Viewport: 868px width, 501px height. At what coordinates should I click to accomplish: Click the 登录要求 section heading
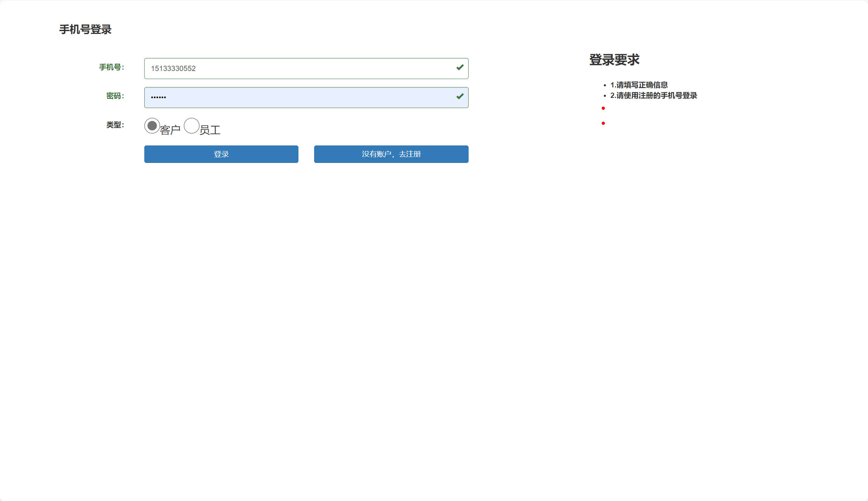tap(614, 59)
